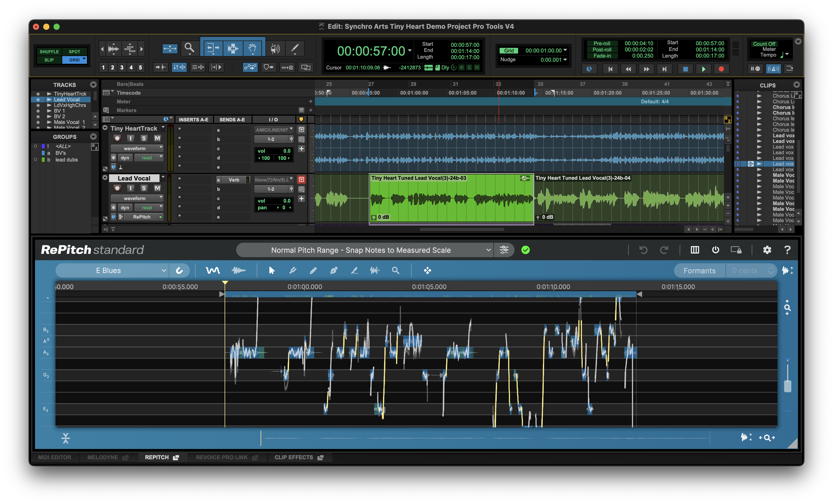Open the RePitch help question mark
The width and height of the screenshot is (833, 504).
pos(787,250)
